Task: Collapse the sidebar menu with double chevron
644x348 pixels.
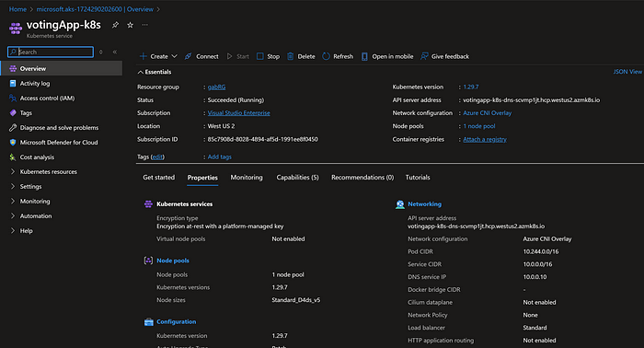Action: point(115,52)
